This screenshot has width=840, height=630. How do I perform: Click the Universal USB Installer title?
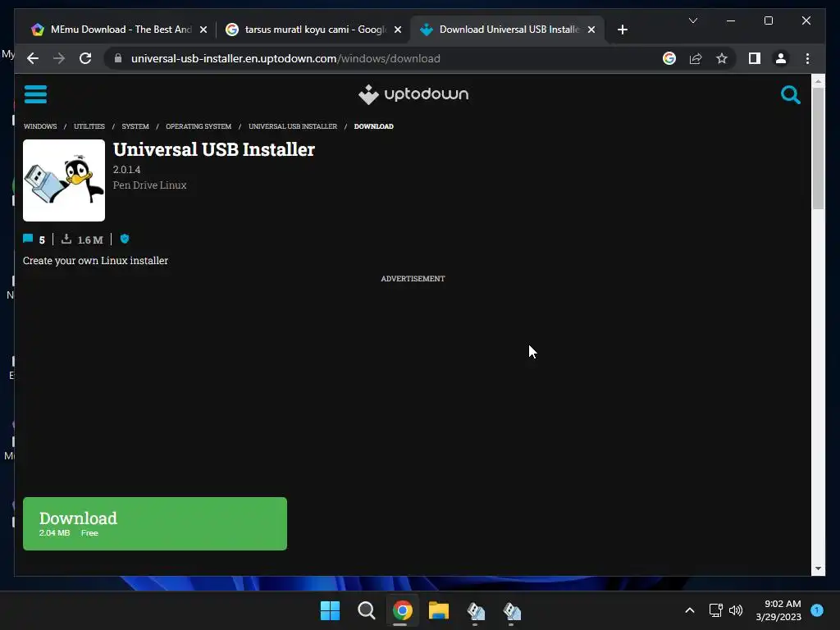tap(214, 149)
